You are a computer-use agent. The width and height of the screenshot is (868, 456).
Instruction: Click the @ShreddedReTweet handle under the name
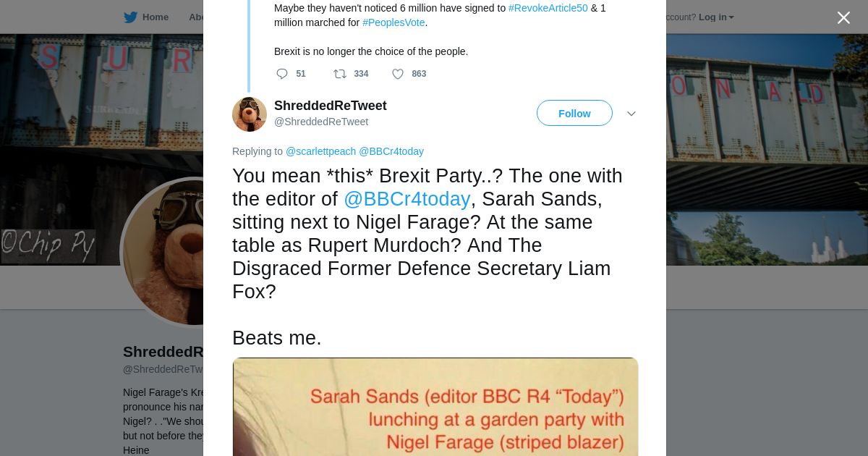[321, 122]
